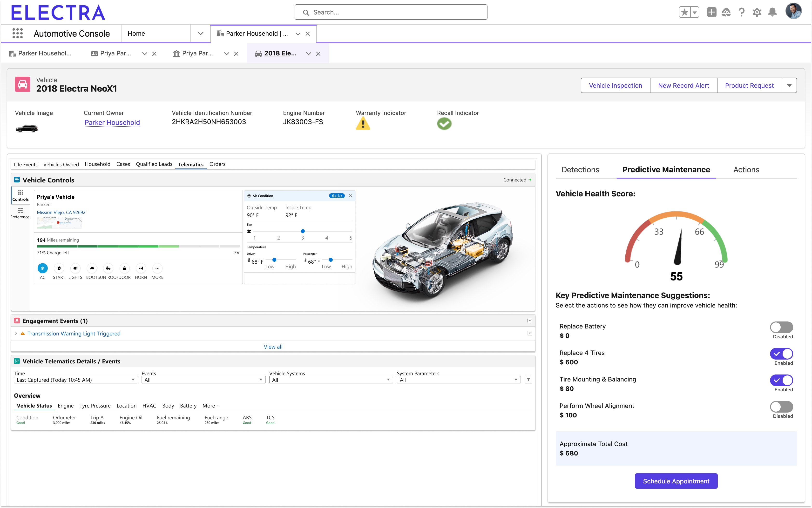Viewport: 812px width, 508px height.
Task: Click into the global Search field
Action: (391, 13)
